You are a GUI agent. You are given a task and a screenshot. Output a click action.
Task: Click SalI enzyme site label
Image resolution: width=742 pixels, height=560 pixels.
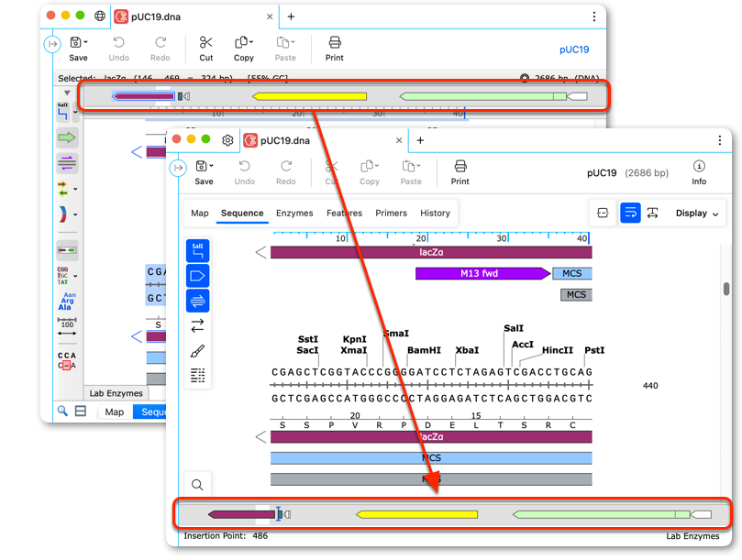point(514,328)
